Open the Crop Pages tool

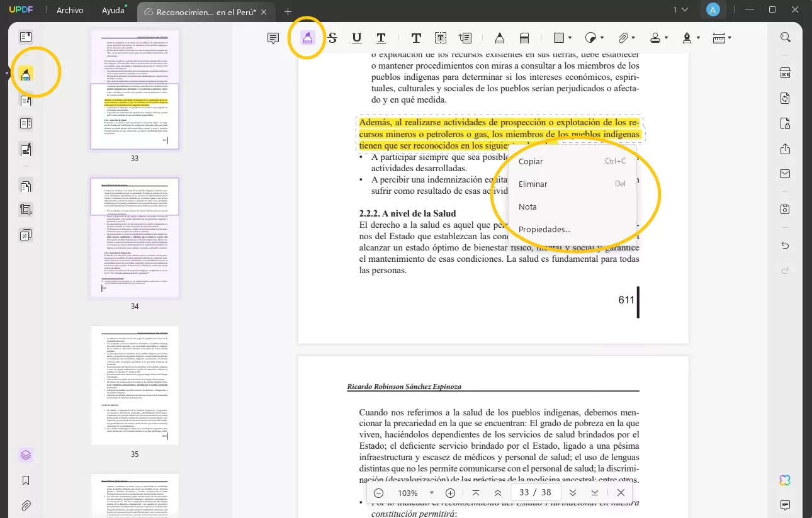click(26, 210)
